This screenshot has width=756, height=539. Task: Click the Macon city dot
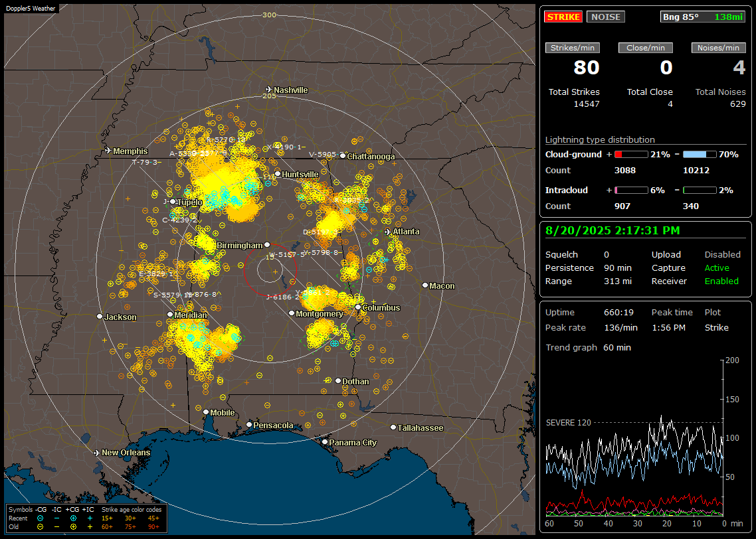click(x=425, y=285)
